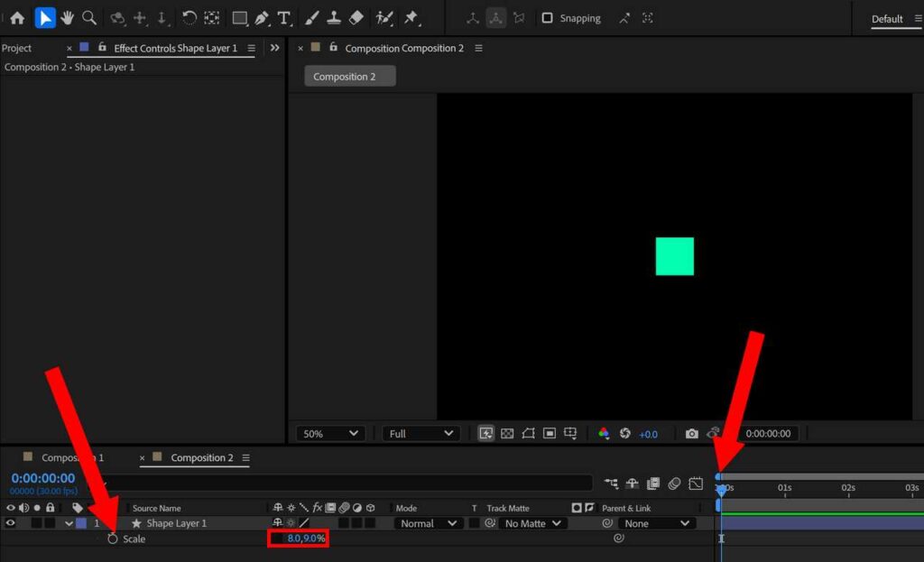Click the Scale expression pick whip
The height and width of the screenshot is (562, 924).
pos(619,538)
